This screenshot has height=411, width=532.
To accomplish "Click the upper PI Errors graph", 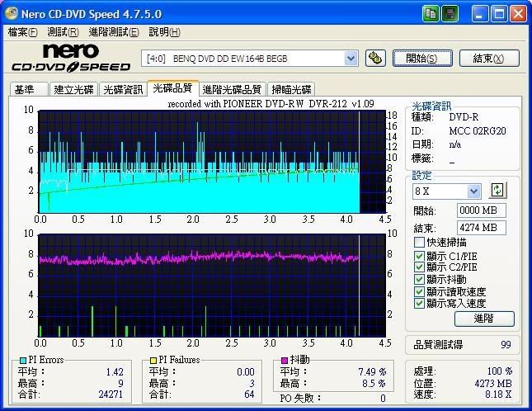I will (x=213, y=162).
